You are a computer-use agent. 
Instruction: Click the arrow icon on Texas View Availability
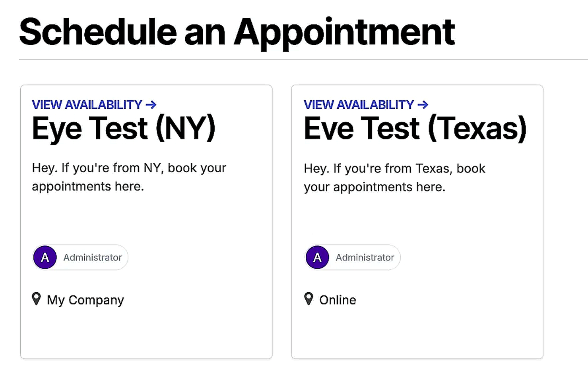pyautogui.click(x=423, y=105)
